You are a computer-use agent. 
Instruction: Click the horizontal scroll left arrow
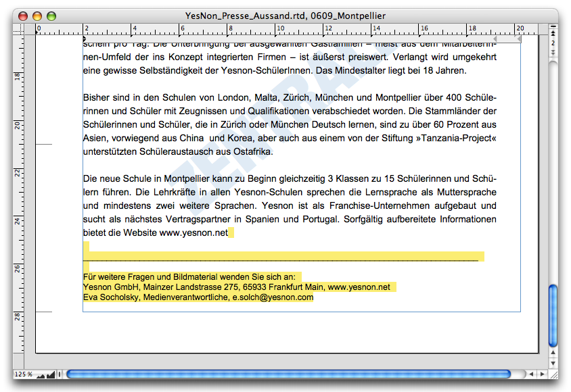click(531, 374)
